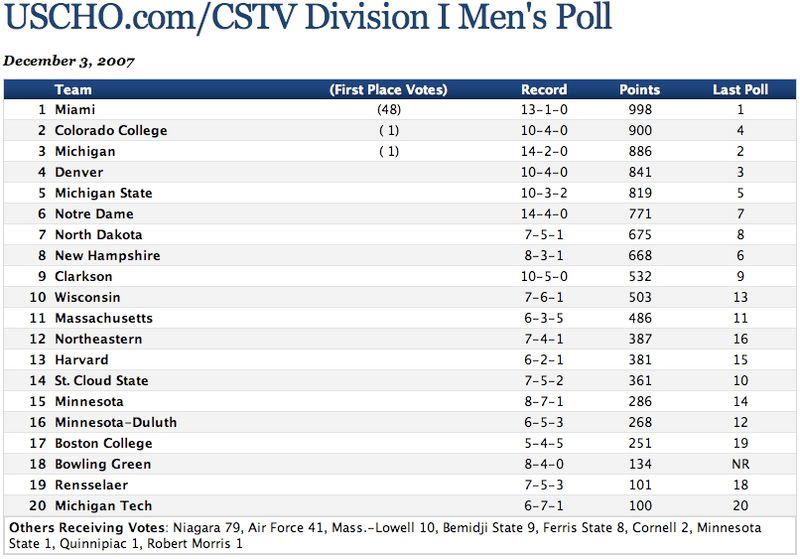The image size is (800, 559).
Task: Select Bowling Green in the rankings
Action: [x=103, y=464]
